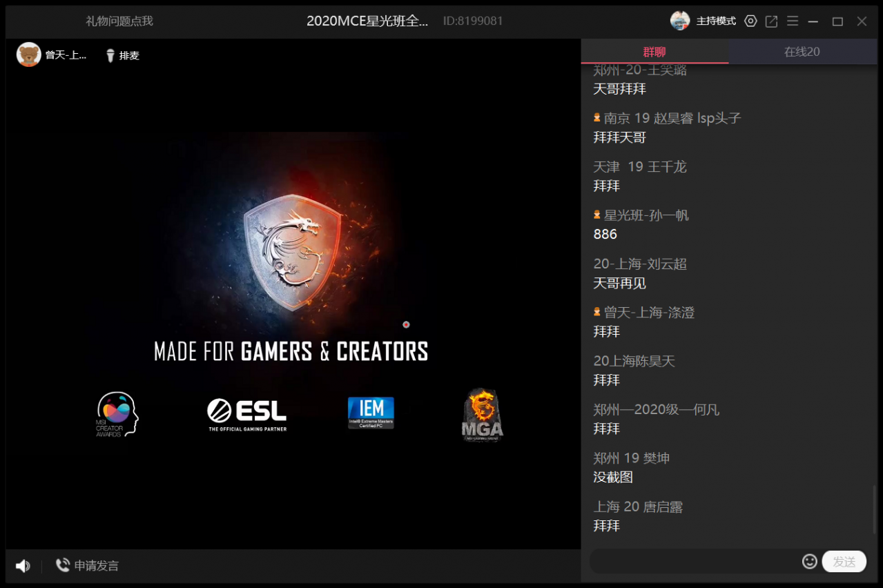Click the host avatar beside 主持模式
The width and height of the screenshot is (883, 588).
point(680,21)
